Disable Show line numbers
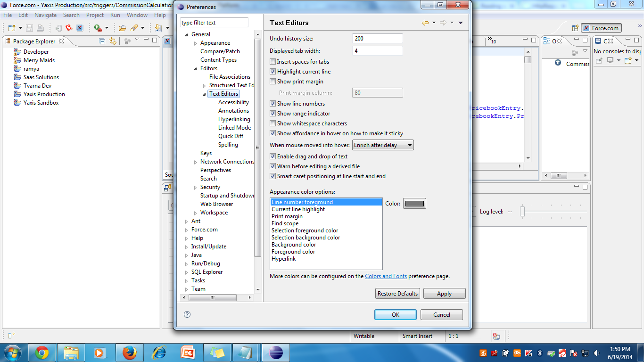Viewport: 644px width, 362px height. pyautogui.click(x=272, y=104)
